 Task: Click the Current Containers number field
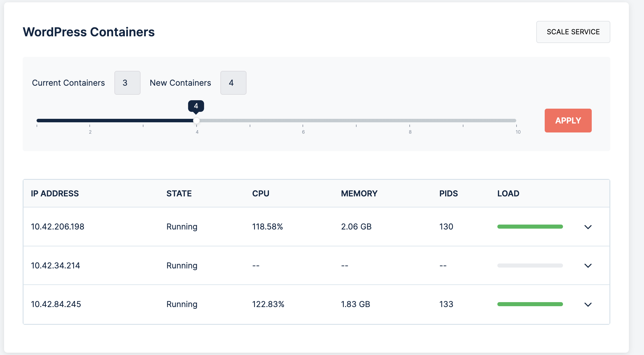[x=127, y=83]
